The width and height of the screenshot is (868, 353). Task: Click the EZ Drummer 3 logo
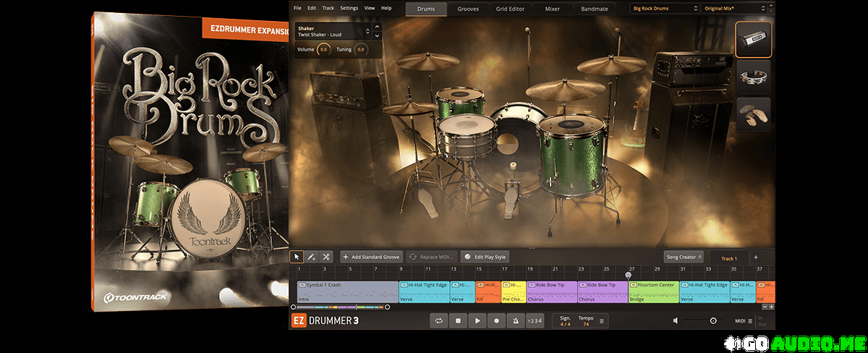325,320
